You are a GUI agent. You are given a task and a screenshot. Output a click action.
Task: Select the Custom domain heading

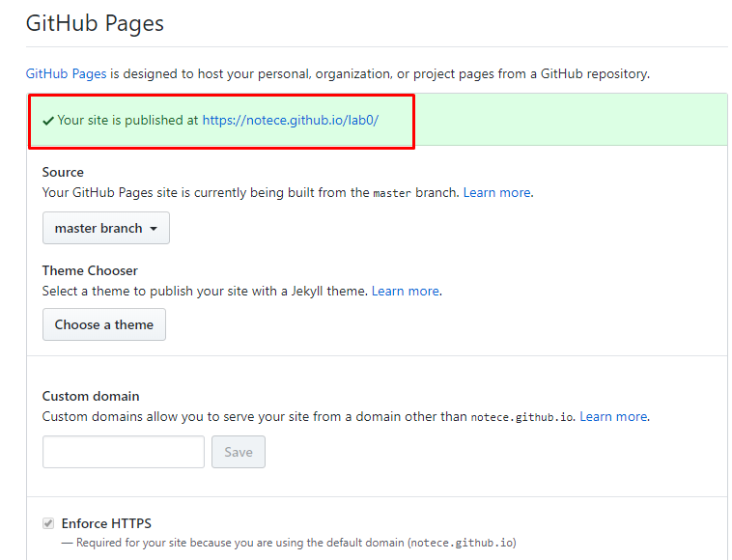click(91, 396)
